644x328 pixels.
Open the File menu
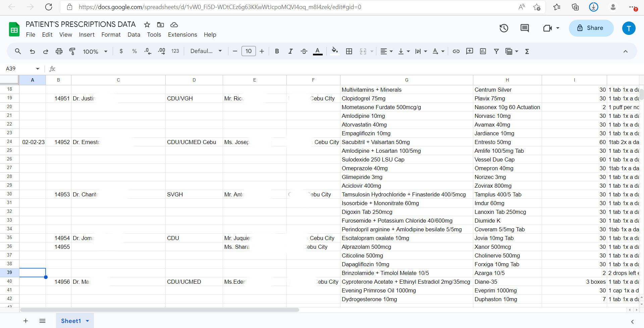pos(31,35)
